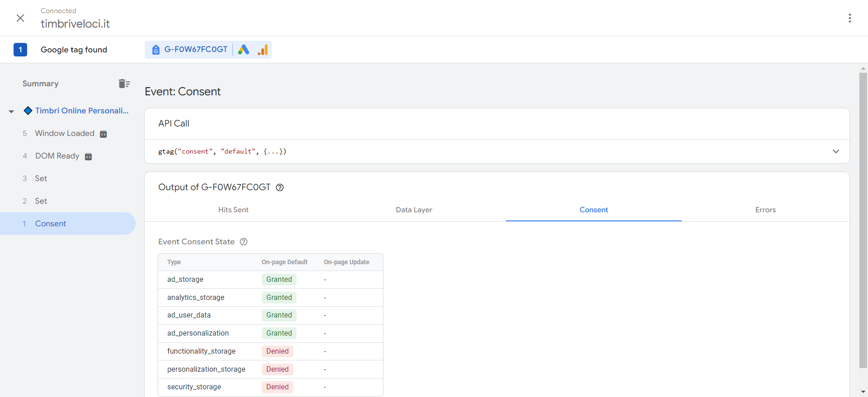Open the three-dot more options menu
This screenshot has width=868, height=397.
(849, 18)
